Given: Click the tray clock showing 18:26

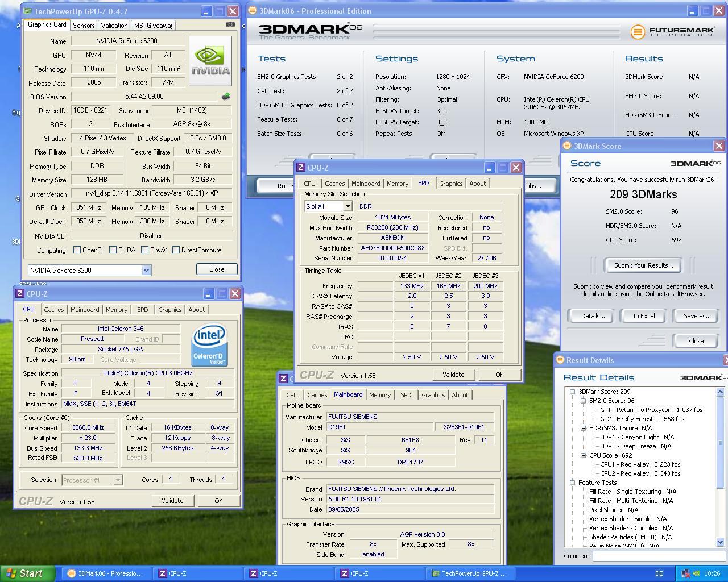Looking at the screenshot, I should [x=712, y=573].
